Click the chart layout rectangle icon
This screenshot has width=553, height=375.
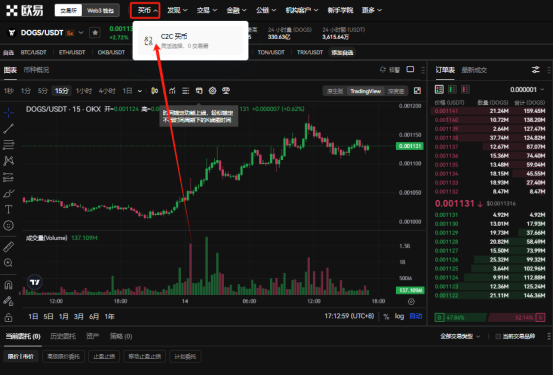(410, 69)
